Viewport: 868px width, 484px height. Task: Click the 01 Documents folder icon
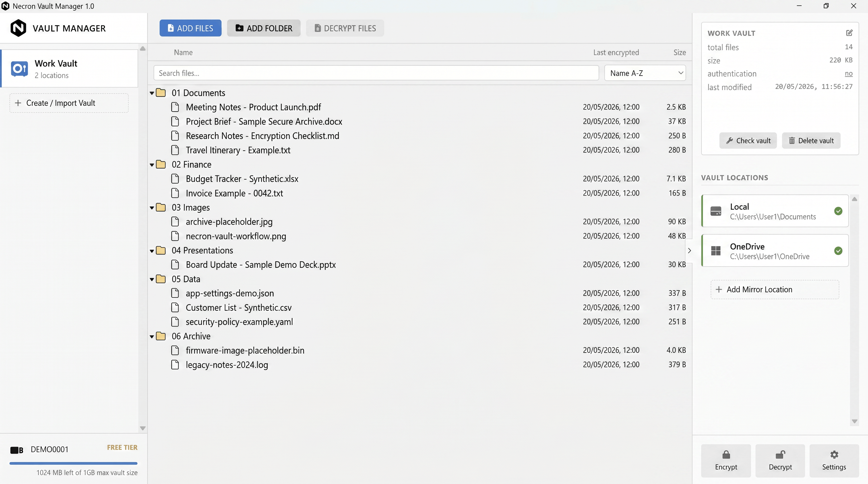161,93
